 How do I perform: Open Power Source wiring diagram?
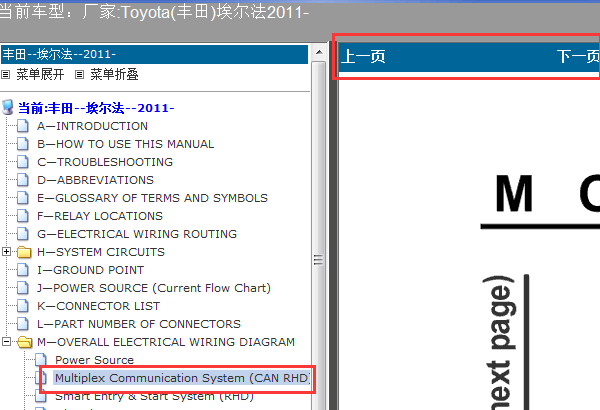pos(95,360)
